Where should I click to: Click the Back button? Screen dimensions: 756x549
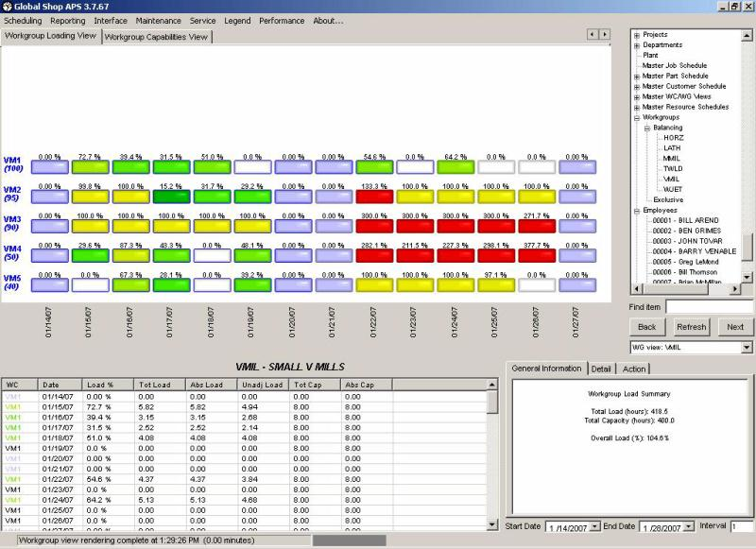coord(647,327)
